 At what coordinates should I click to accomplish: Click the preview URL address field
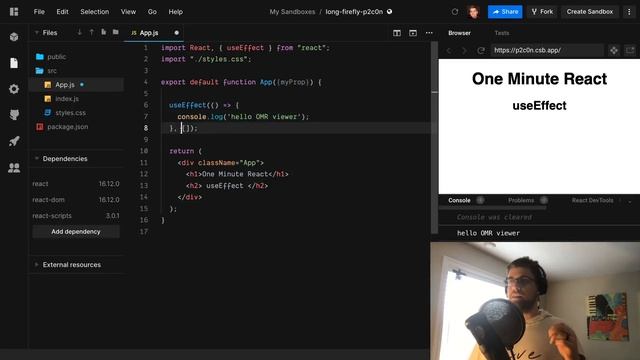[547, 50]
